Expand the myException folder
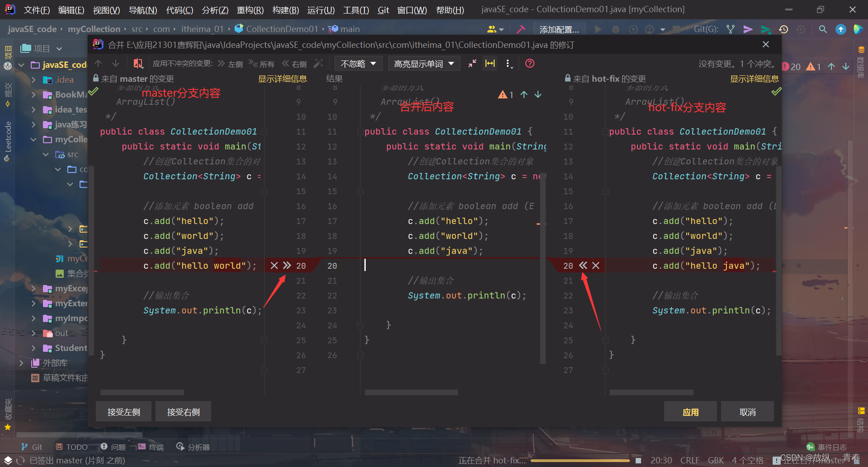The image size is (868, 467). (33, 289)
